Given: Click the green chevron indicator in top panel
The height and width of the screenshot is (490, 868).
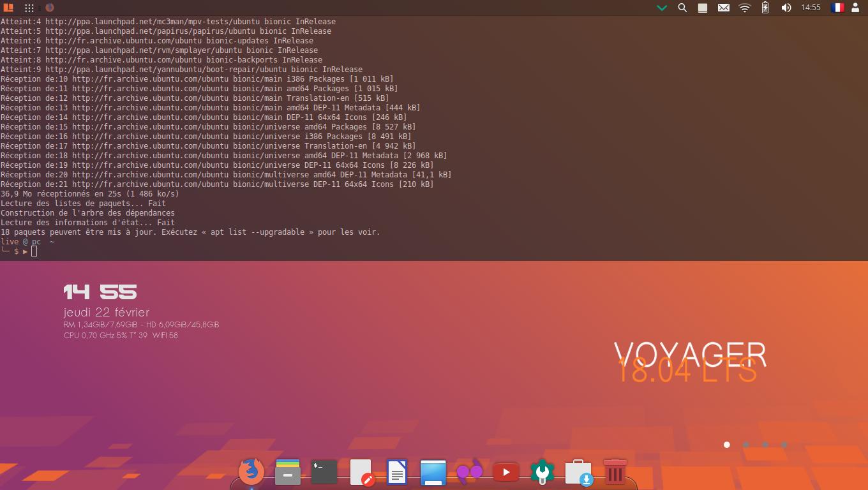Looking at the screenshot, I should [x=662, y=8].
